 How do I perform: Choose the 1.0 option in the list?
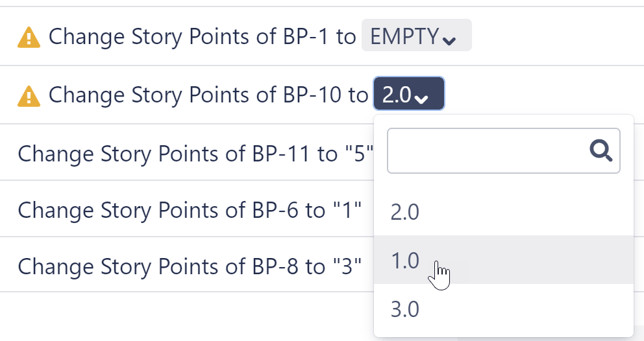pyautogui.click(x=405, y=260)
